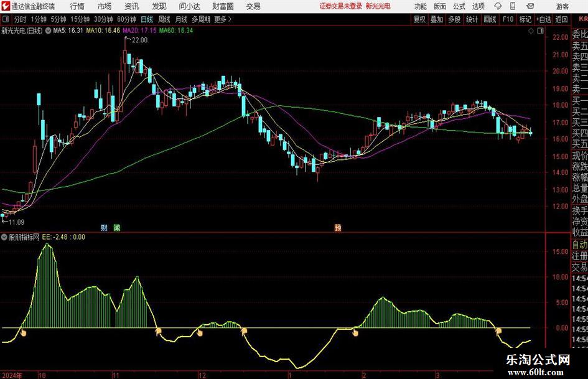Open 多周期 multi-period view
The width and height of the screenshot is (588, 379).
[x=201, y=19]
